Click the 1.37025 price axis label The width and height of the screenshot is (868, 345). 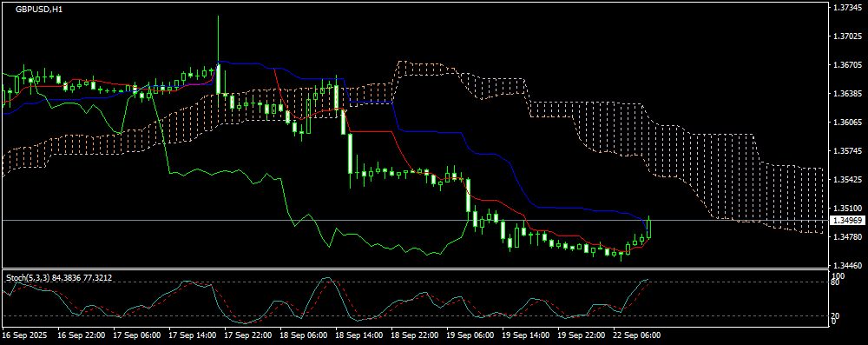(x=847, y=36)
